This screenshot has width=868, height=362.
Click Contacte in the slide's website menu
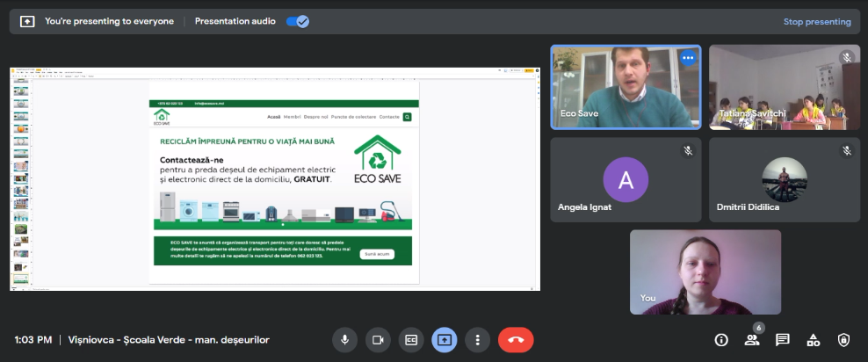(x=389, y=117)
